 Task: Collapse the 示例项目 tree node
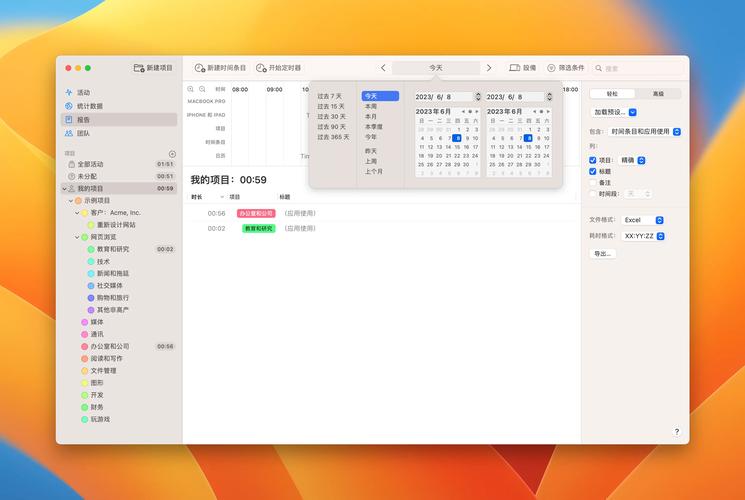pyautogui.click(x=71, y=201)
